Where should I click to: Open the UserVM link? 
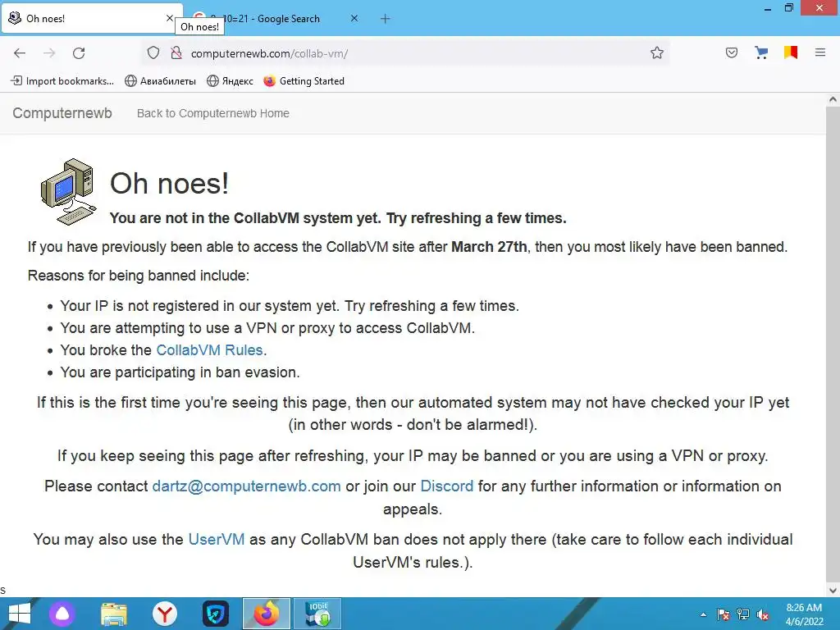[x=217, y=539]
